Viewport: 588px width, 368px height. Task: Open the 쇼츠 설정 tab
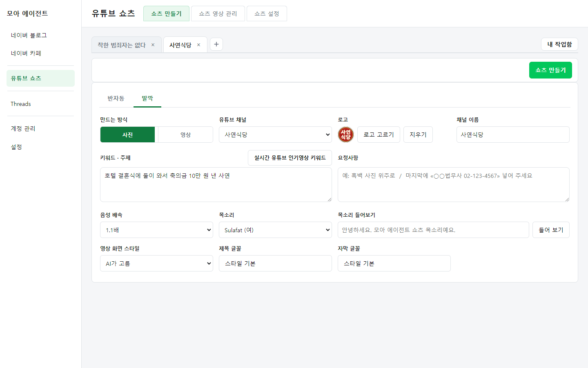pos(267,13)
